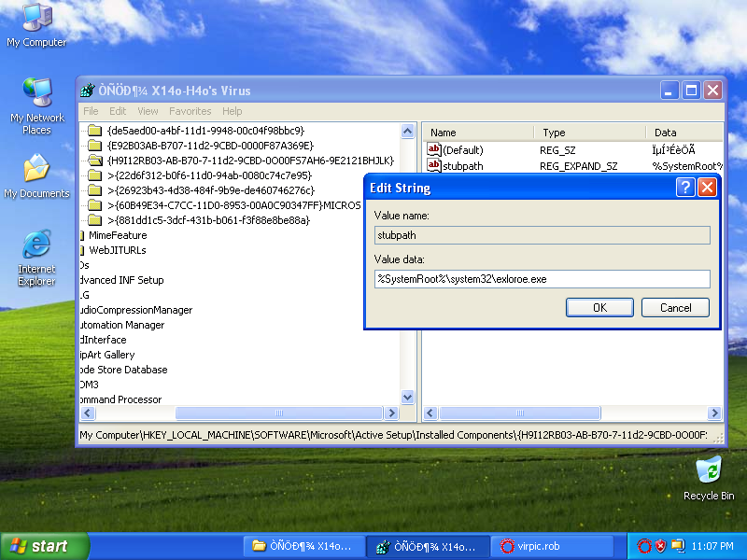Sort by the Type column header

point(590,133)
